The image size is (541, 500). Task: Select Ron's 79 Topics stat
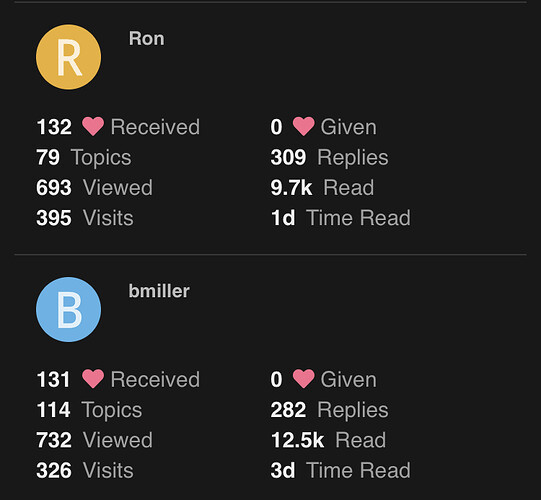click(x=84, y=157)
